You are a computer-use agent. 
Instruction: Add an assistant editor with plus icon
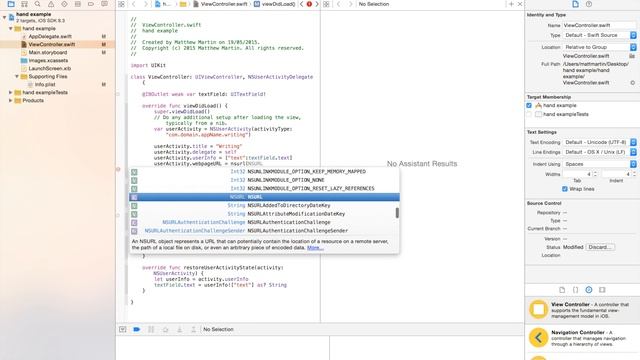click(511, 4)
